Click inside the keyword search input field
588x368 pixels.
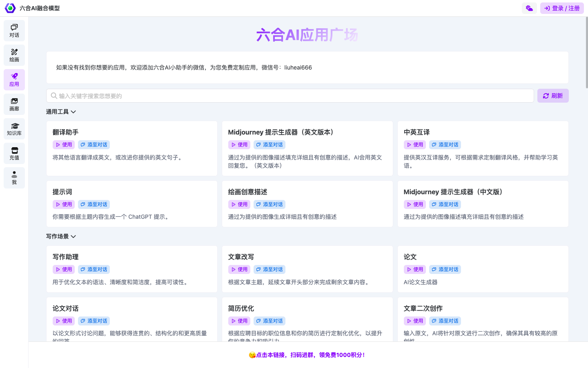(245, 95)
